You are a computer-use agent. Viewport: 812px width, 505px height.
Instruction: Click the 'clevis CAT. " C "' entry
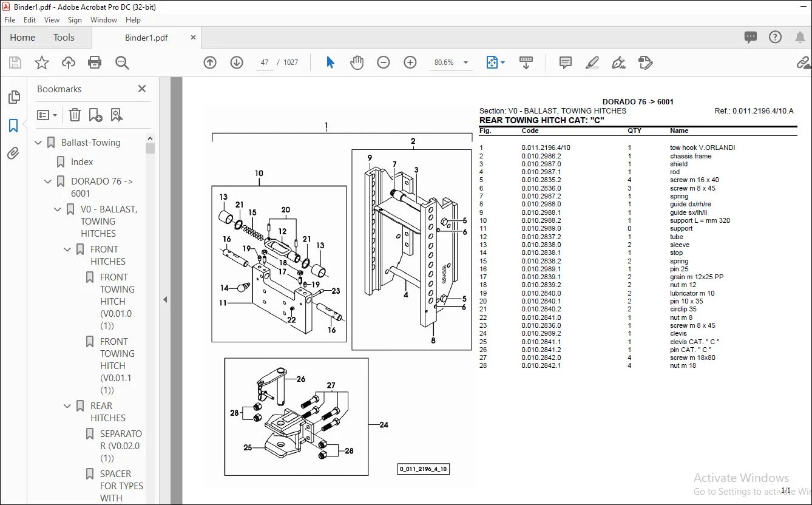pos(695,342)
